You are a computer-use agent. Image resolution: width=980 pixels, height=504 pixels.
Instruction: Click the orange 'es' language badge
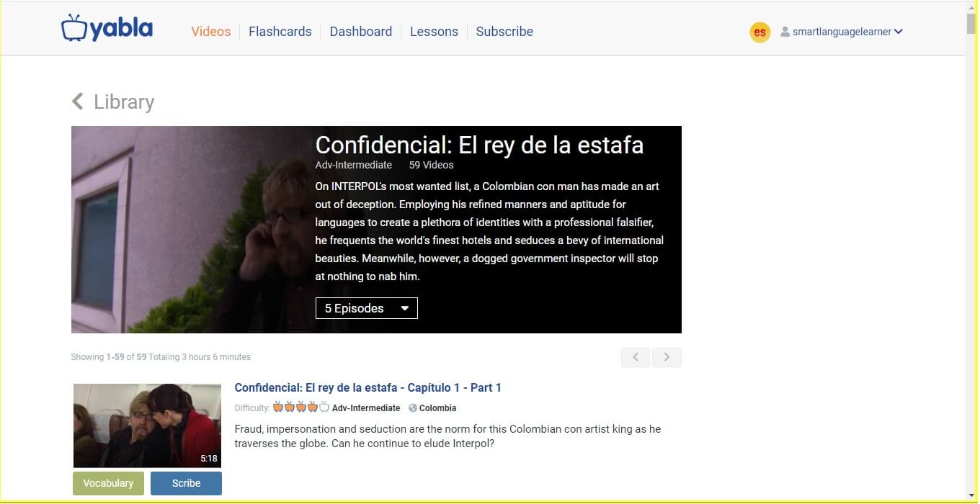[759, 32]
